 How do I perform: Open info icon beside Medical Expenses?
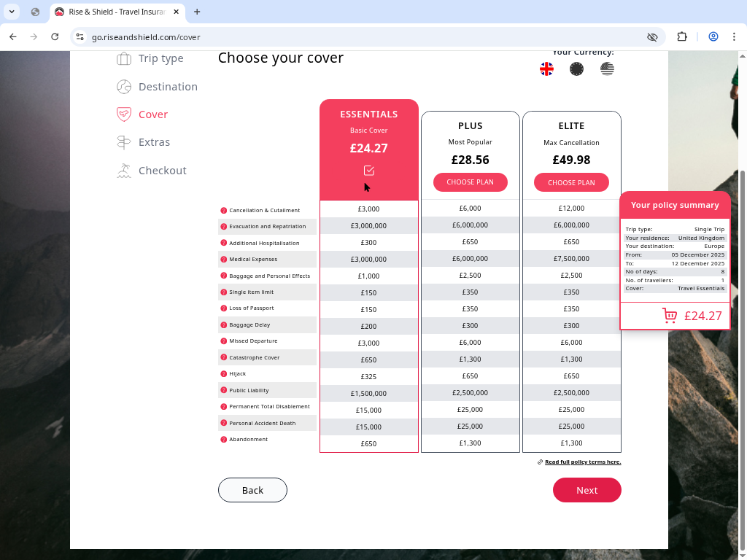222,259
